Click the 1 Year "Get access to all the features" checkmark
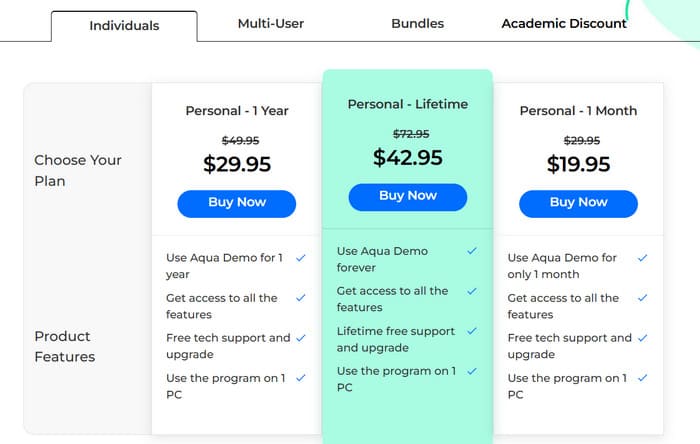Viewport: 700px width, 444px height. tap(301, 298)
